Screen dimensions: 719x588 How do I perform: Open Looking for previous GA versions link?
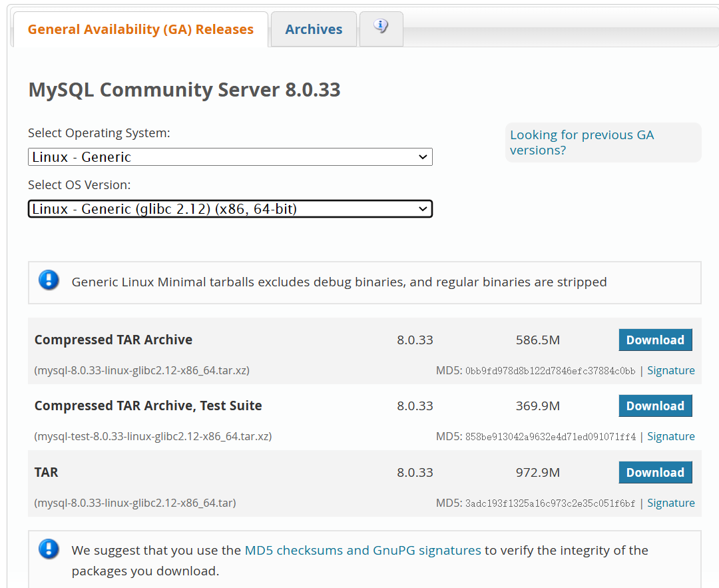582,143
